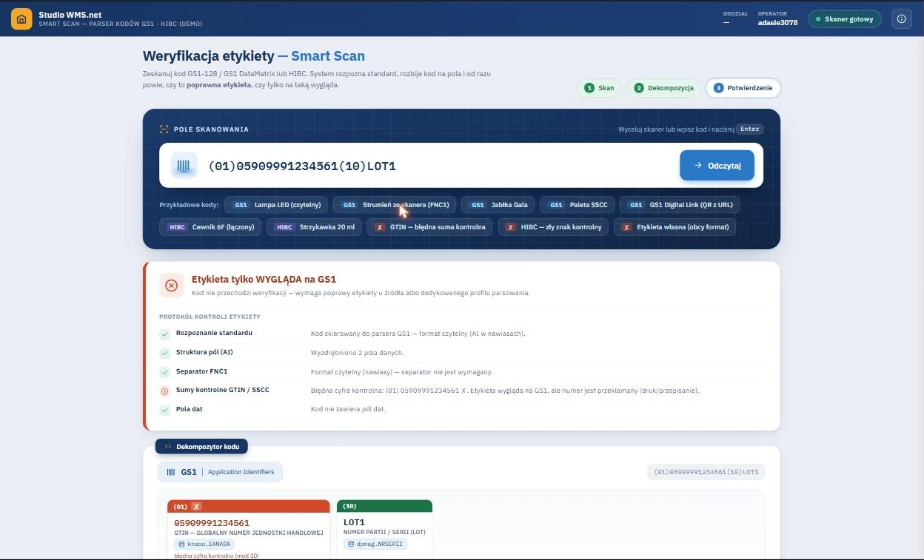Click the raw code pill (01)05909991234561(10)LOT1
This screenshot has width=924, height=560.
tap(706, 472)
